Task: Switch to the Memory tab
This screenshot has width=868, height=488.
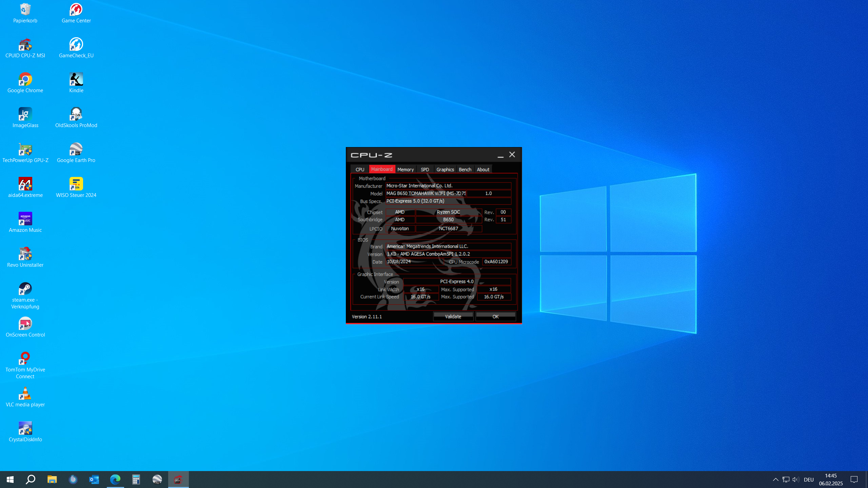Action: click(x=405, y=169)
